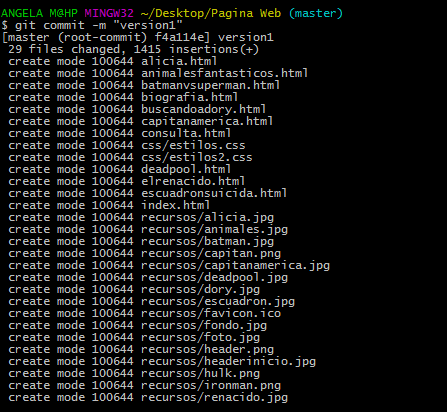Select the alicia.html filename
447x412 pixels.
pos(179,61)
